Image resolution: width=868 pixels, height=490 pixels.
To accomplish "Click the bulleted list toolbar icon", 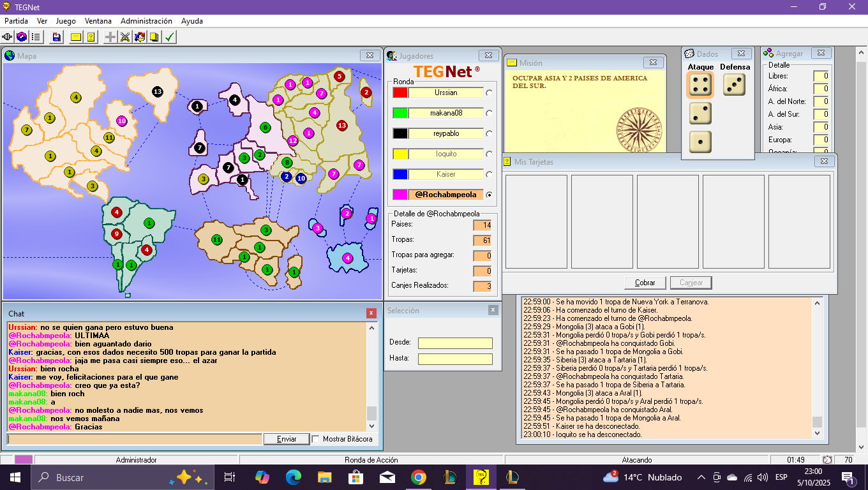I will tap(36, 37).
